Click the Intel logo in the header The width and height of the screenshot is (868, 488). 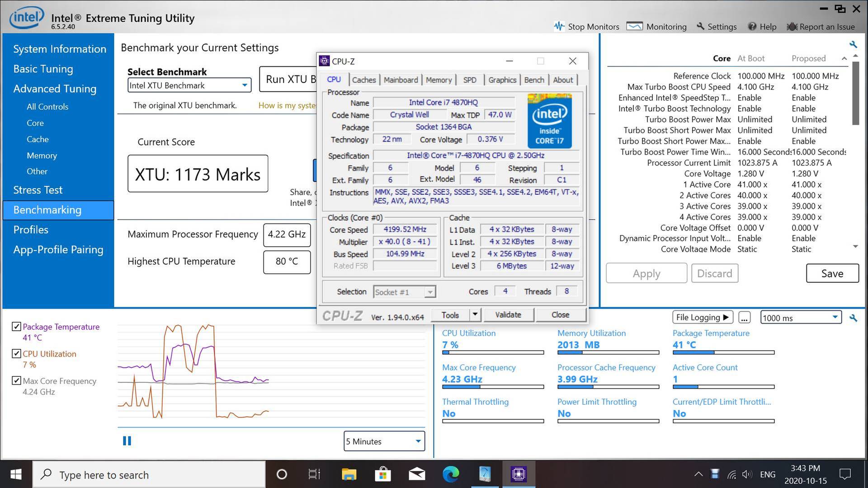tap(27, 17)
